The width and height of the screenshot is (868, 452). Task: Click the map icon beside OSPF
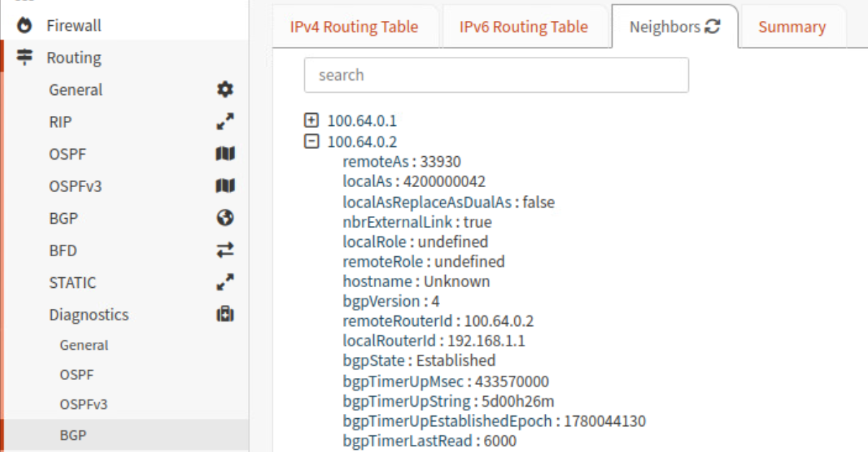225,154
